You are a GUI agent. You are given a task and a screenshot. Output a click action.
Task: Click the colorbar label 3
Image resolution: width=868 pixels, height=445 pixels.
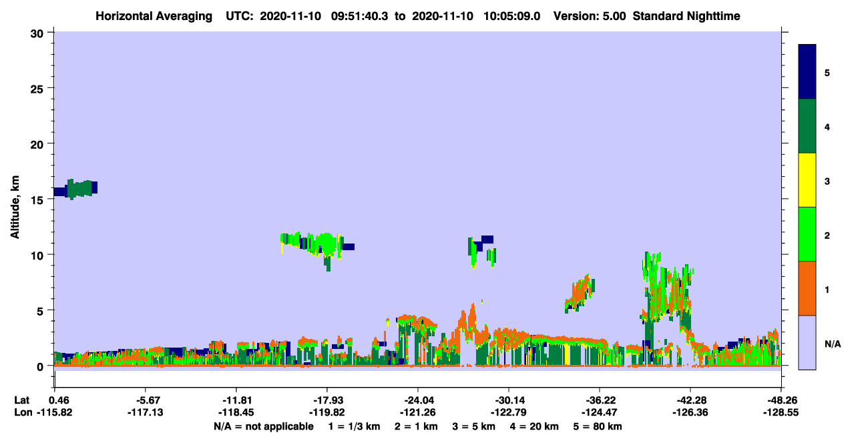tap(827, 181)
